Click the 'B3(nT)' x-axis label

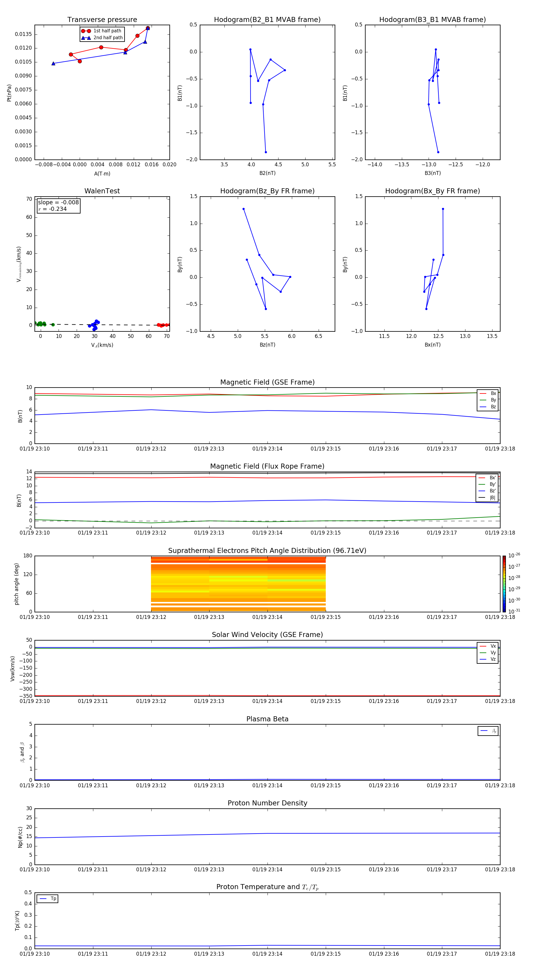click(432, 173)
